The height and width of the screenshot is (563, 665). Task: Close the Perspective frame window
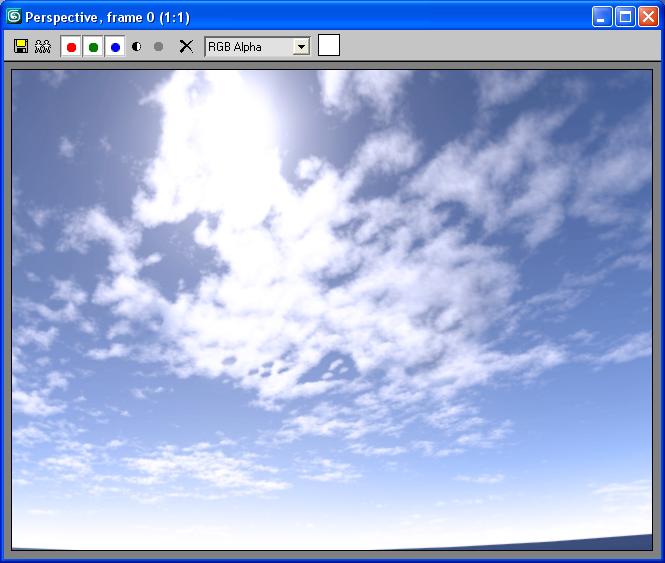tap(648, 16)
